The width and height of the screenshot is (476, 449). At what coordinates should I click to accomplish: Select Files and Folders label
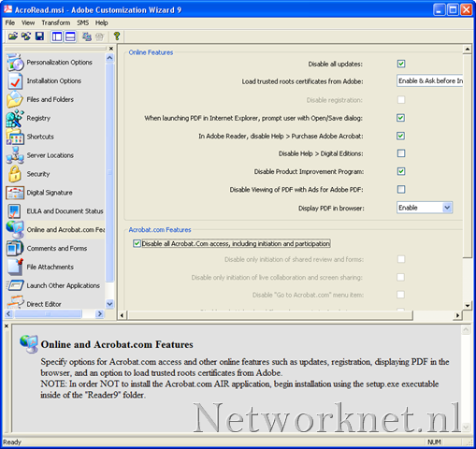50,99
